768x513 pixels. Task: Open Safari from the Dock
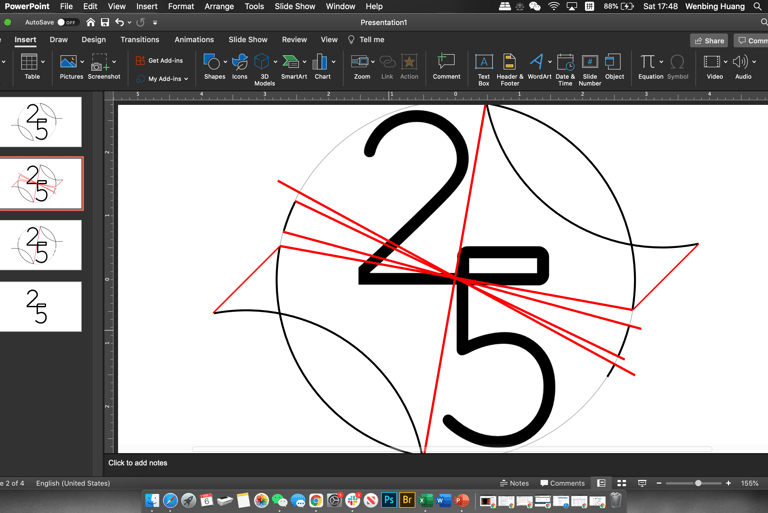[x=170, y=500]
